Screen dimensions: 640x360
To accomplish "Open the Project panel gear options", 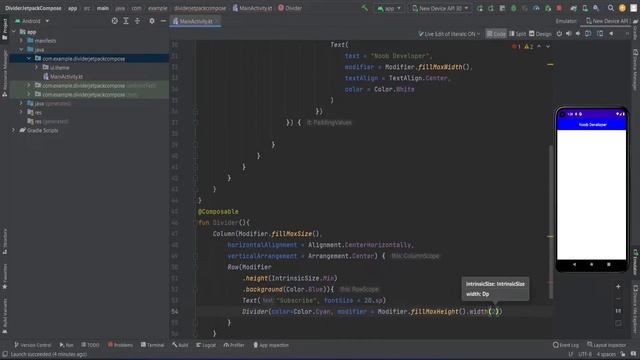I will (x=152, y=21).
